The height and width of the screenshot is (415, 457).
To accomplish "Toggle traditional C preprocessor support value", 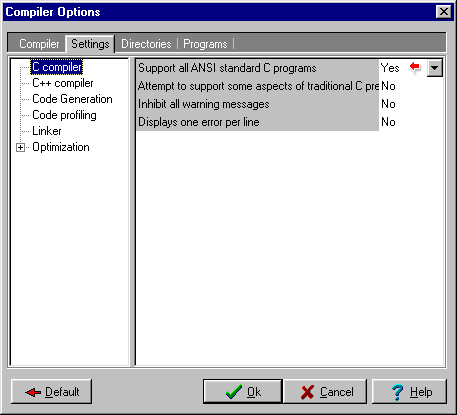I will 388,86.
